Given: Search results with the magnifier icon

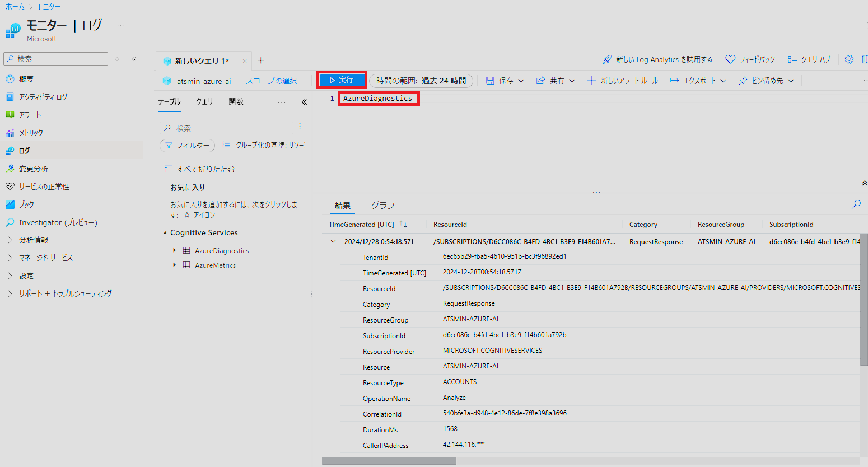Looking at the screenshot, I should point(856,204).
